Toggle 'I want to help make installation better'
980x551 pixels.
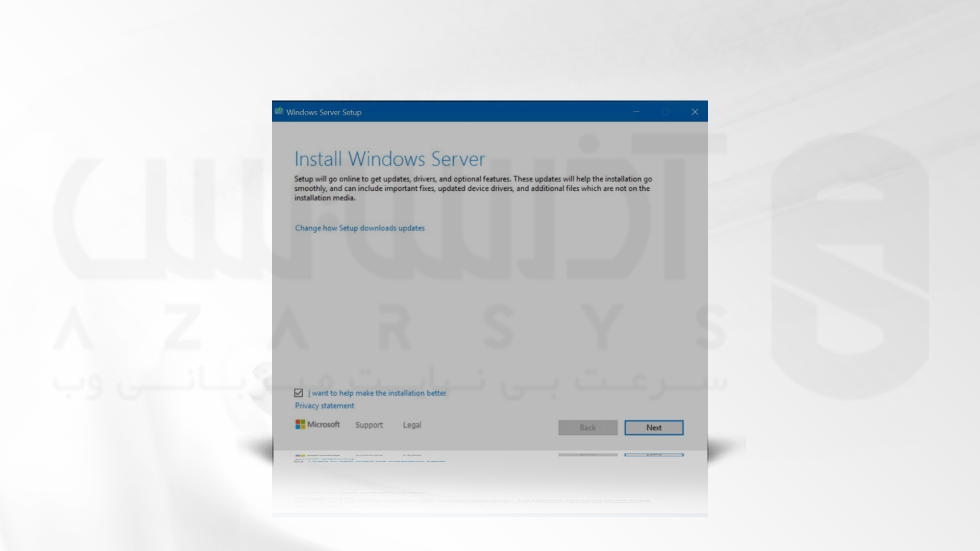coord(298,392)
